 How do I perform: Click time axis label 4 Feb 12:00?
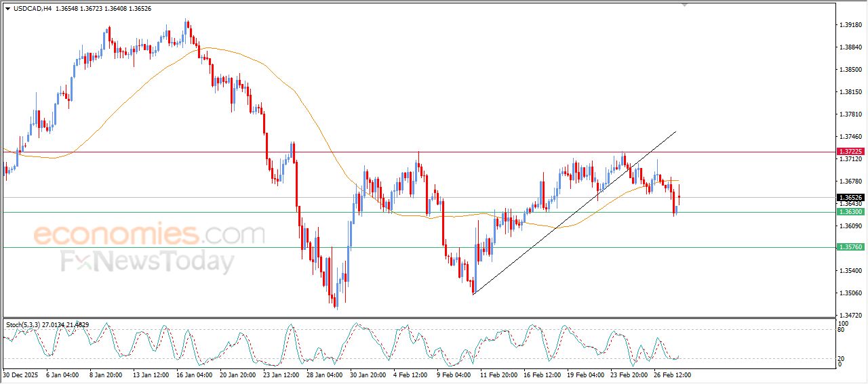point(411,375)
